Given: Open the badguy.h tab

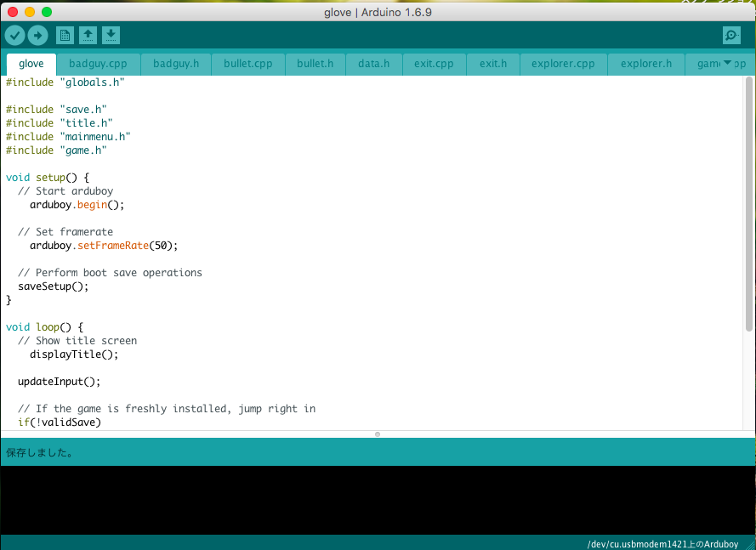Looking at the screenshot, I should coord(176,64).
